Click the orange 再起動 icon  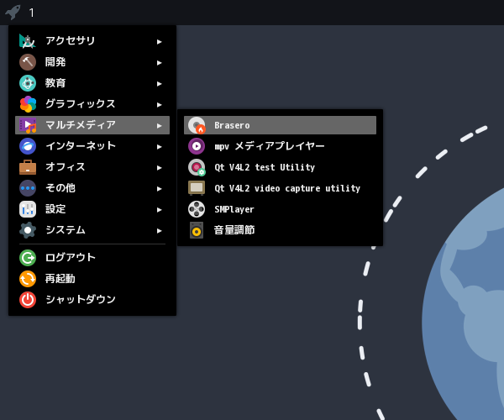coord(28,279)
